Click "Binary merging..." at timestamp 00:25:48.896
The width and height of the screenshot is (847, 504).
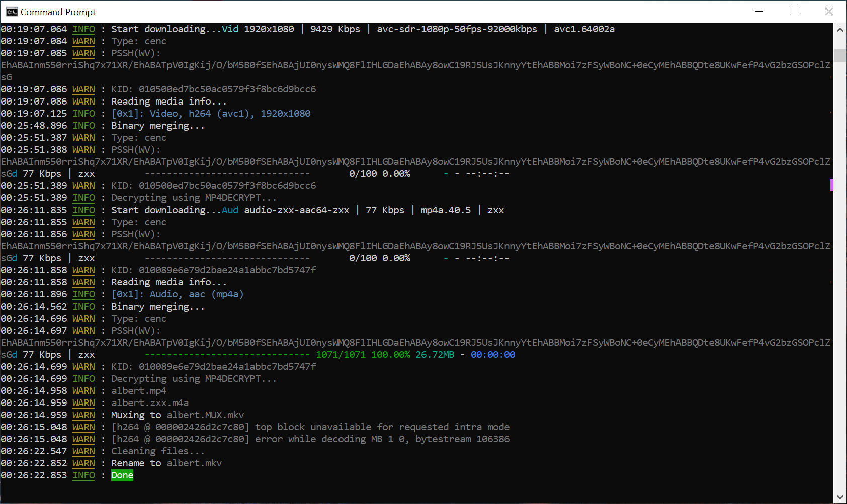(158, 126)
